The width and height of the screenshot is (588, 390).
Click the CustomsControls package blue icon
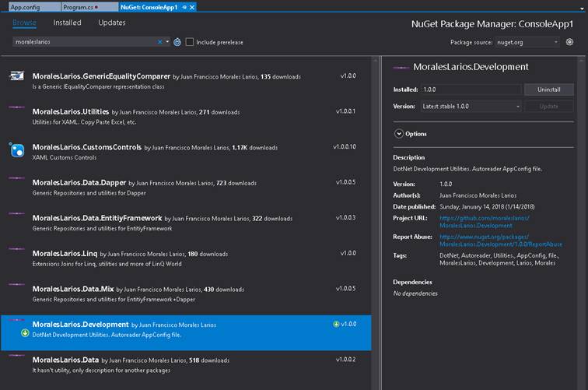click(x=16, y=149)
